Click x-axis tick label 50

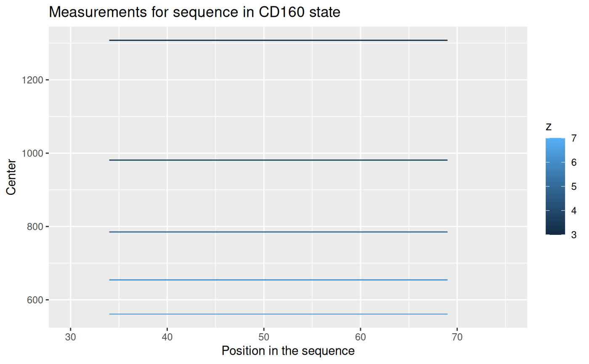pos(264,337)
